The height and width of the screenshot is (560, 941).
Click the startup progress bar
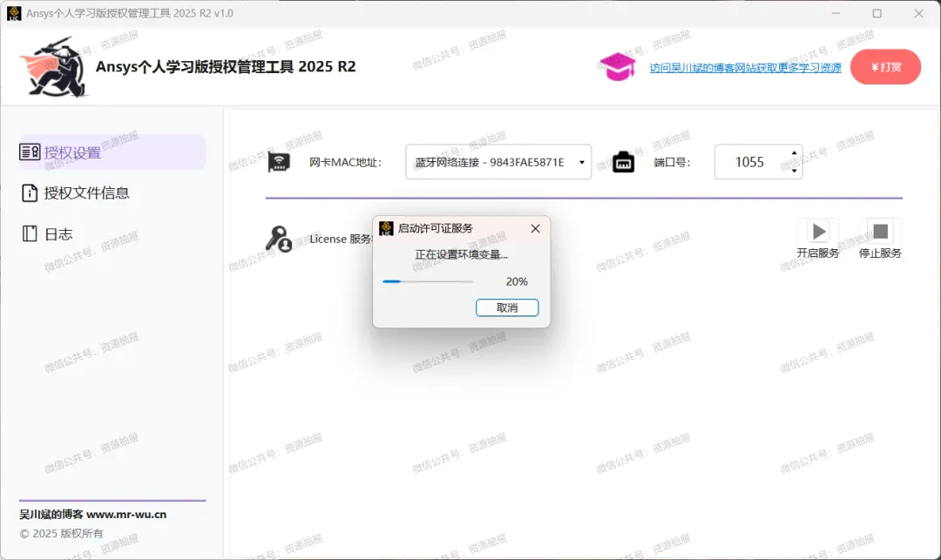click(x=427, y=281)
